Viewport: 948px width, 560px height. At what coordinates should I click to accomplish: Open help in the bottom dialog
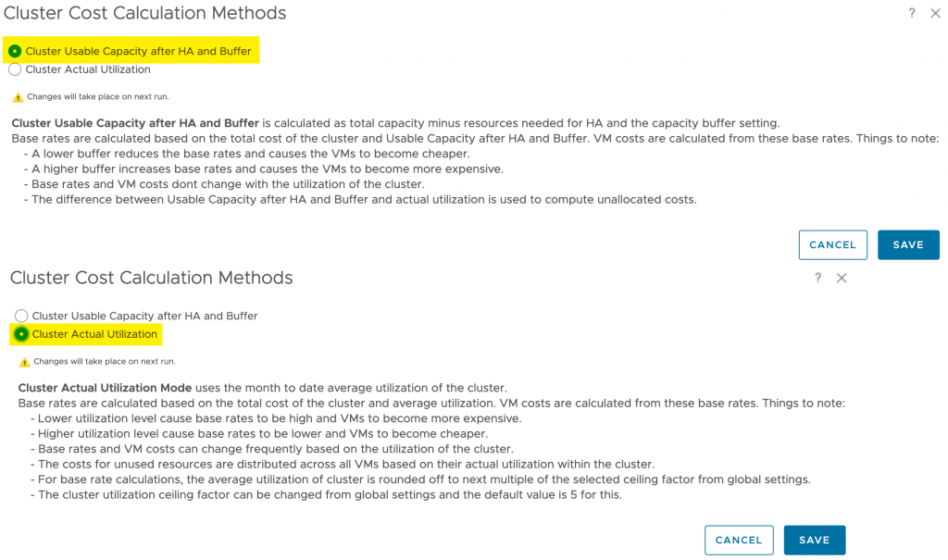pyautogui.click(x=817, y=278)
